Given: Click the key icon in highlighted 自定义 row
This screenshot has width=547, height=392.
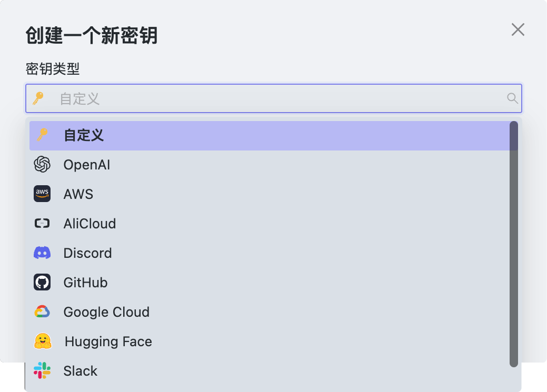Looking at the screenshot, I should 42,135.
